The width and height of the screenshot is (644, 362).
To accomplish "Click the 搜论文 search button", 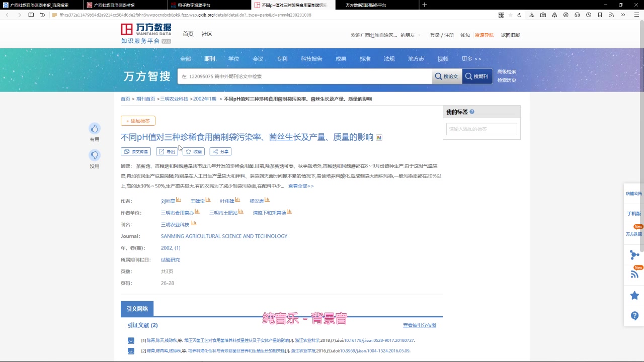I will coord(447,76).
